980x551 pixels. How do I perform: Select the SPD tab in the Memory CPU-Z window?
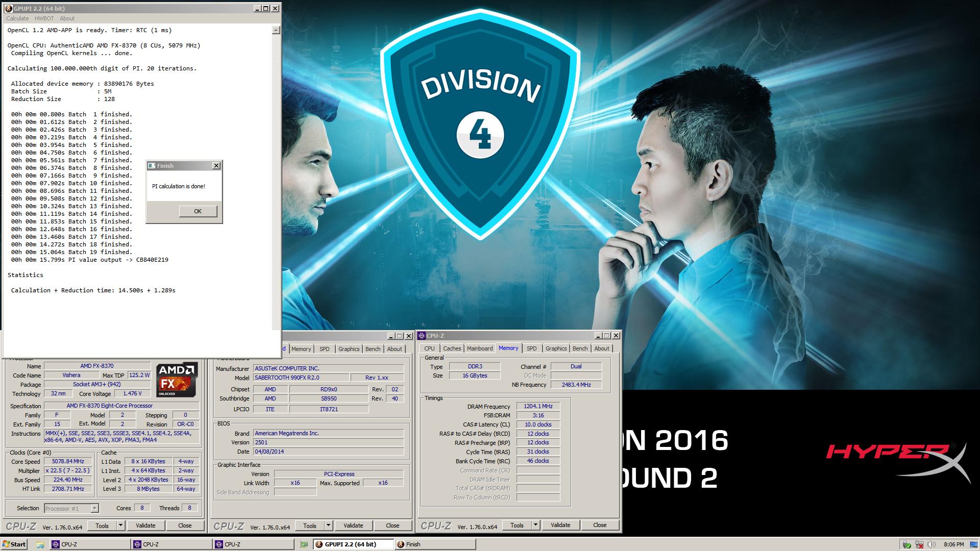click(x=532, y=348)
